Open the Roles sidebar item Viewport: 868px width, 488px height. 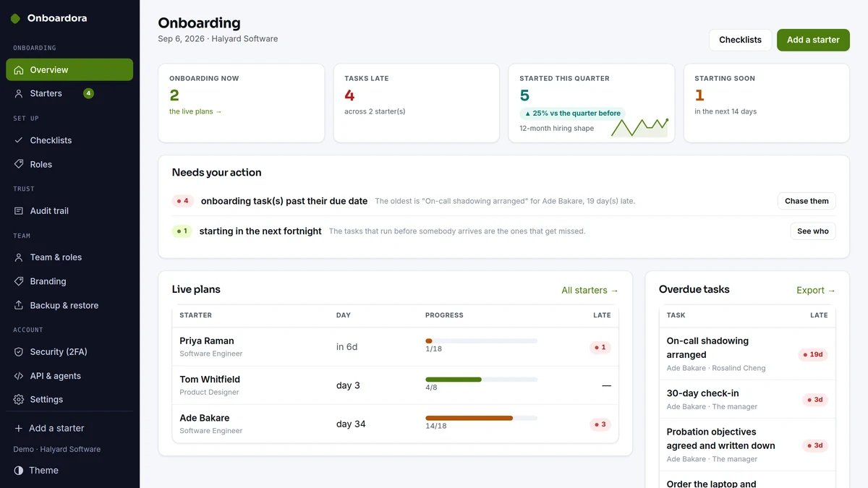click(x=69, y=164)
